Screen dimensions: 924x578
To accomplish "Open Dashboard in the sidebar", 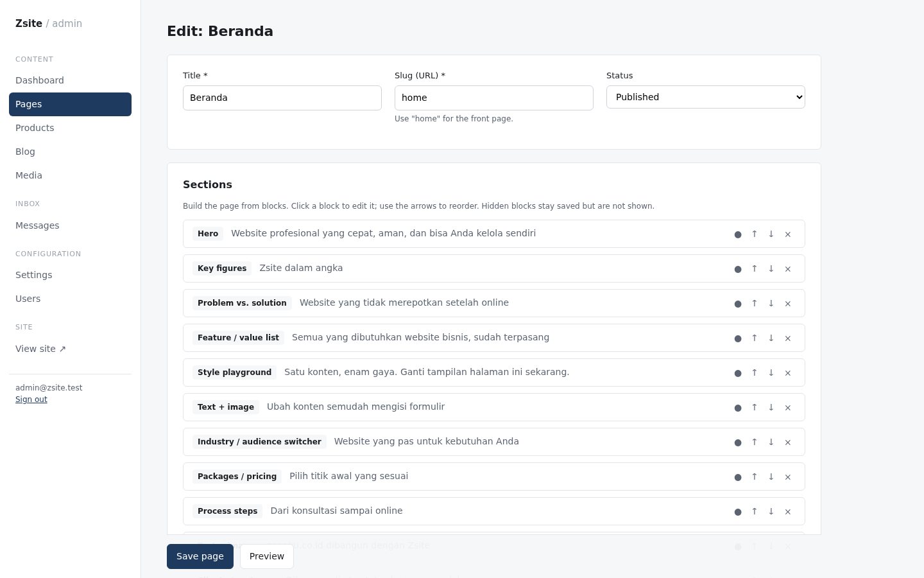I will (x=70, y=80).
